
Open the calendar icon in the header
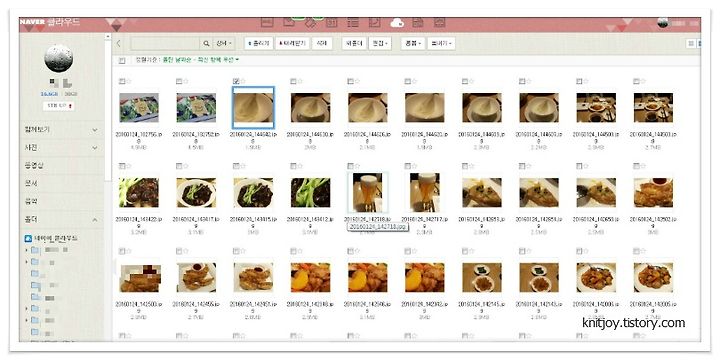332,22
